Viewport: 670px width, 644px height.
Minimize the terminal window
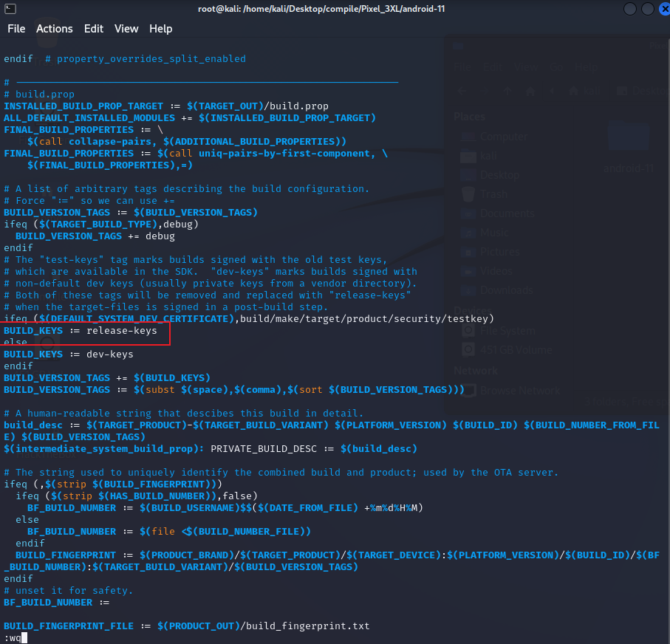point(629,9)
